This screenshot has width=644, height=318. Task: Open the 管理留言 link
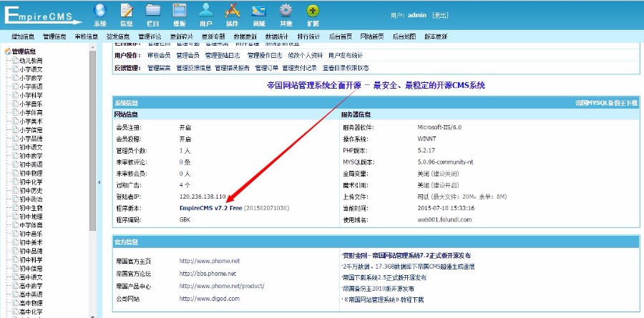(159, 68)
